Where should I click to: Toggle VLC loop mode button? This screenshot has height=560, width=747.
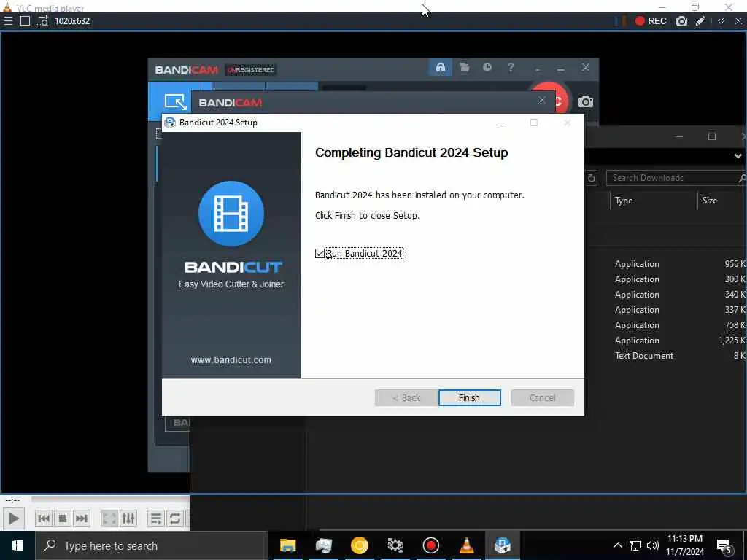point(175,518)
